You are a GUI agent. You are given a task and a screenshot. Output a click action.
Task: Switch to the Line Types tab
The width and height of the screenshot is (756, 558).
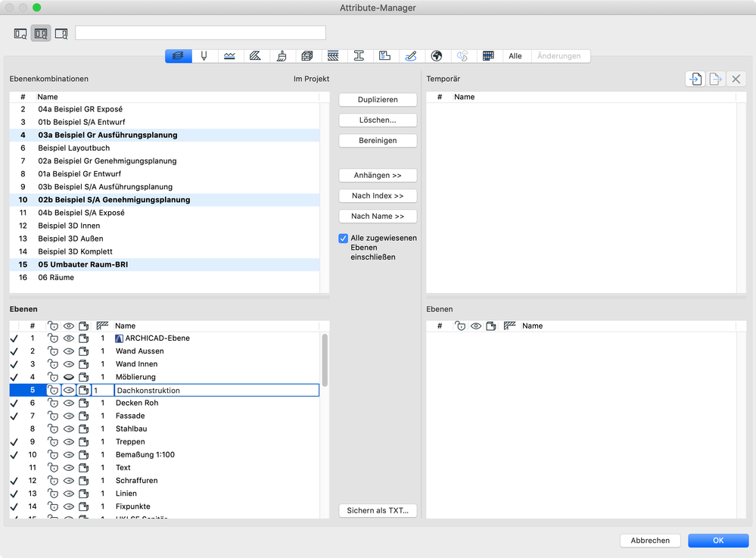[229, 56]
